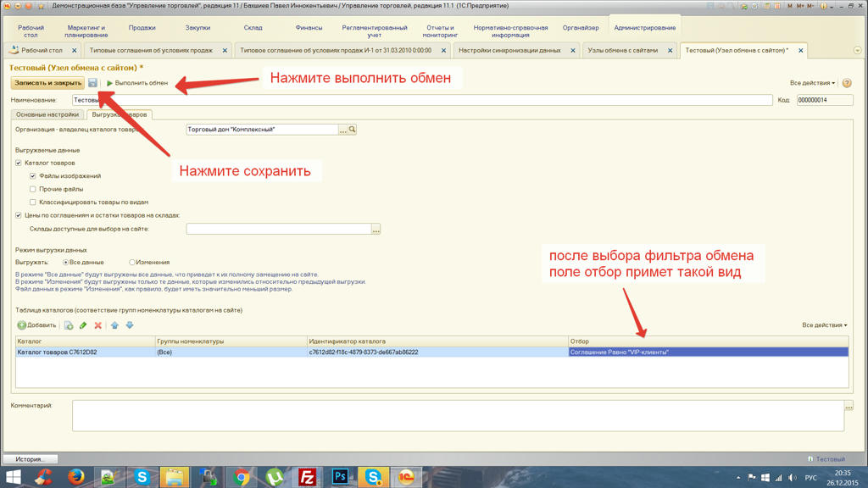Viewport: 868px width, 488px height.
Task: Move the catalog row down
Action: pyautogui.click(x=130, y=325)
